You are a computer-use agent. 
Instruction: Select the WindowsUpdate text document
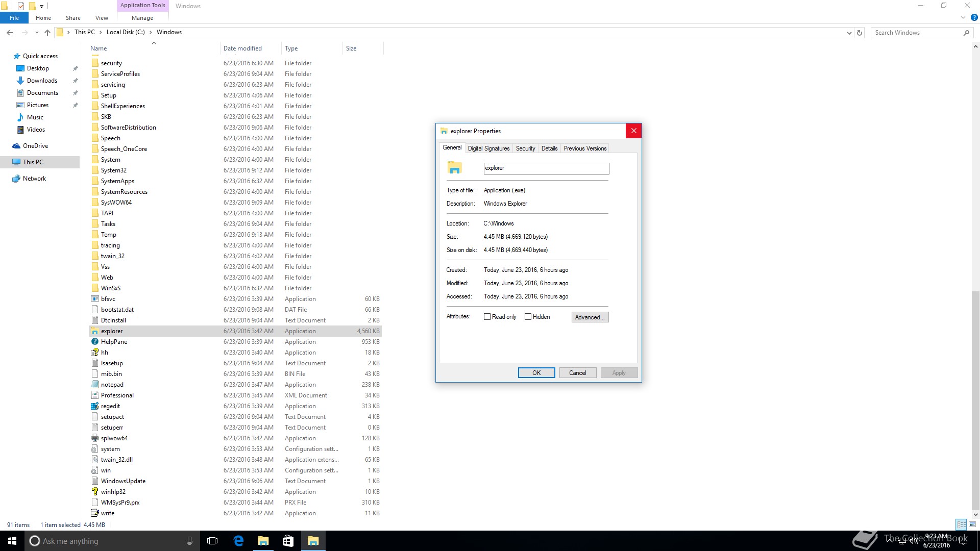point(235,481)
